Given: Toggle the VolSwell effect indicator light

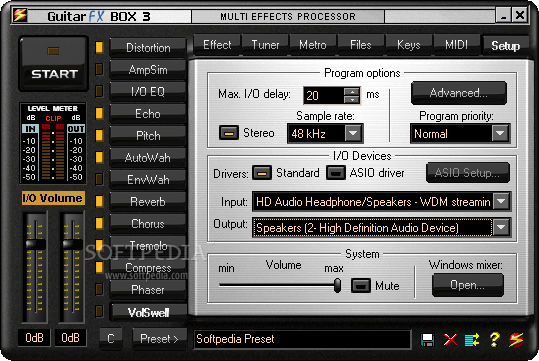Looking at the screenshot, I should point(99,311).
